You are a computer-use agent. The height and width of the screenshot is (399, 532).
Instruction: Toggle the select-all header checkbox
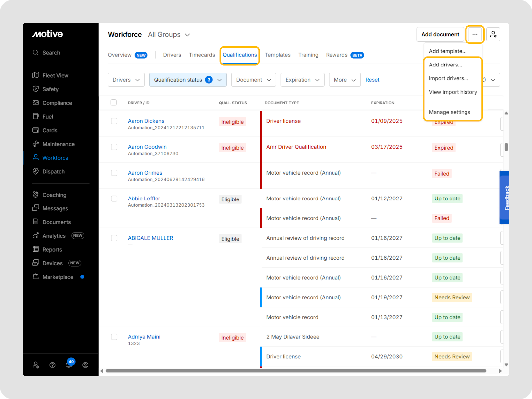click(x=114, y=102)
